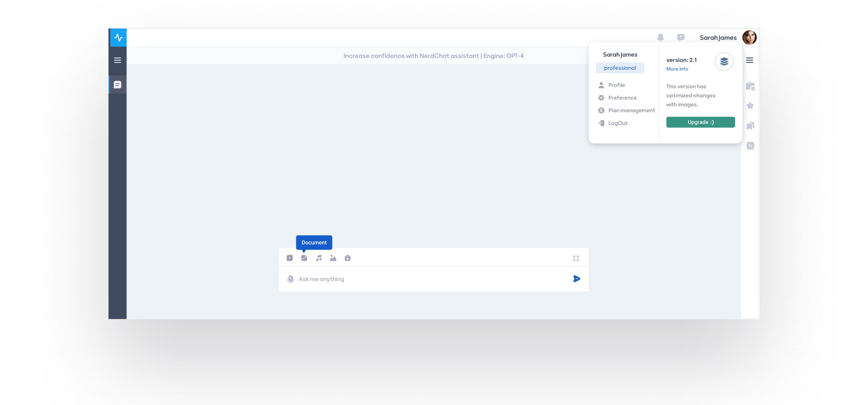Open Plan management menu entry

(x=631, y=110)
